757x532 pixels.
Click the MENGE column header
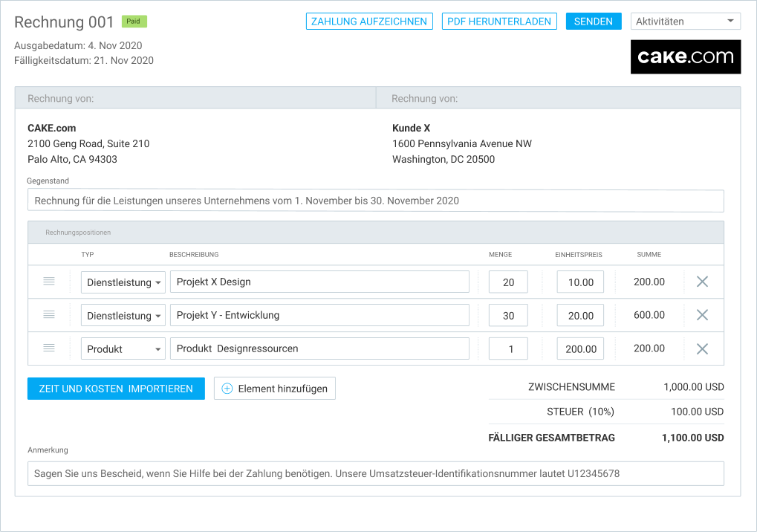[500, 255]
